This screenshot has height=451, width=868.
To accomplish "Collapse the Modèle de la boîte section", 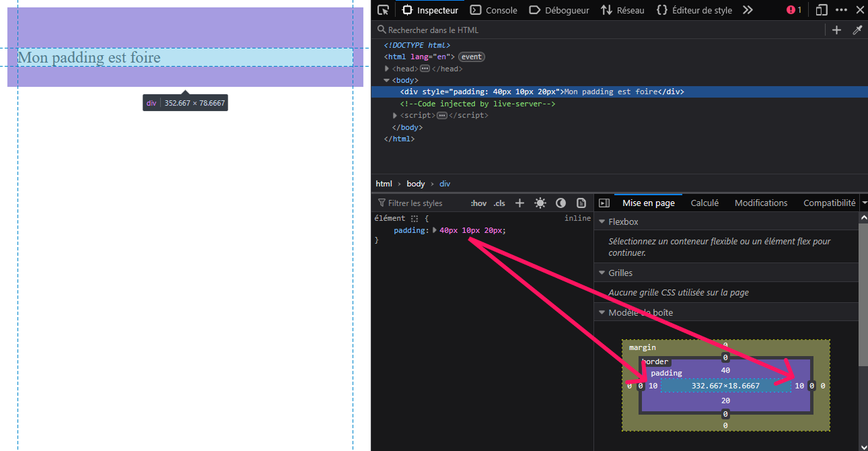I will coord(602,312).
